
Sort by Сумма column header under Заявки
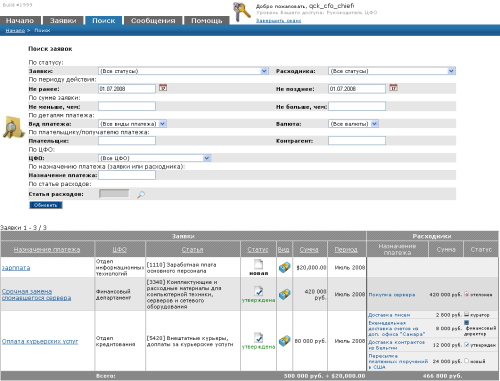coord(309,250)
